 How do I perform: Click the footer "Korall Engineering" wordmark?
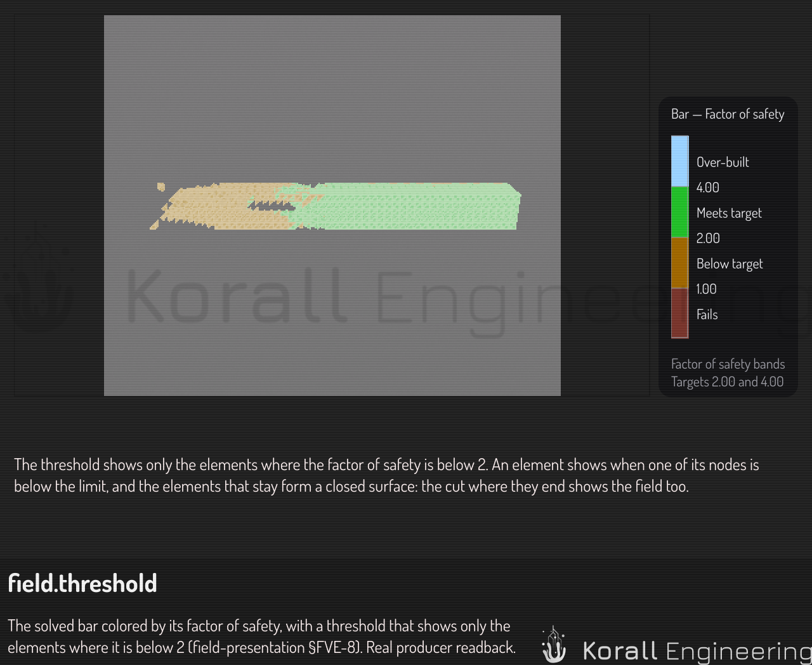(x=697, y=651)
